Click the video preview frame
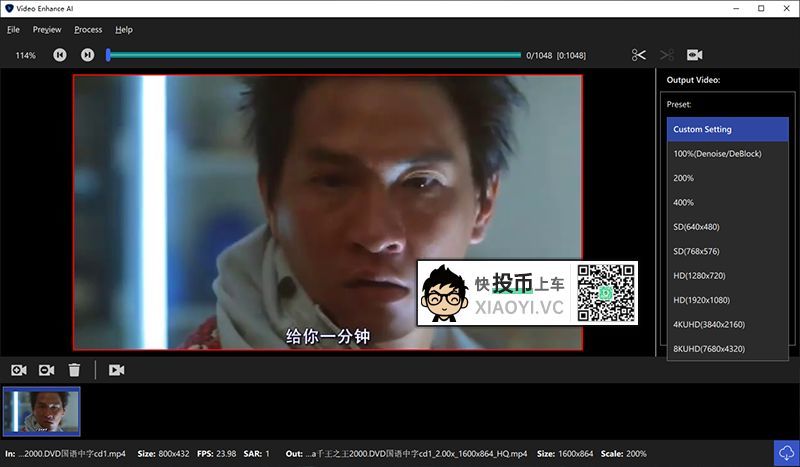 pyautogui.click(x=328, y=212)
